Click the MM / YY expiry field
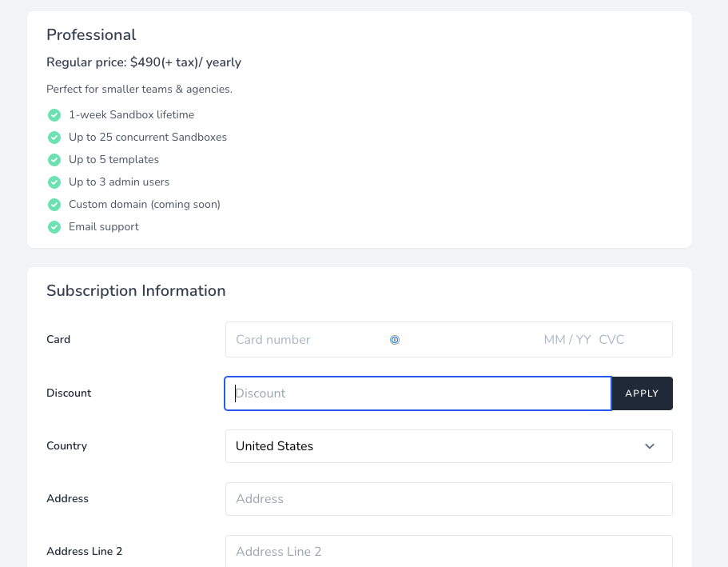Screen dimensions: 728x567 [x=567, y=340]
